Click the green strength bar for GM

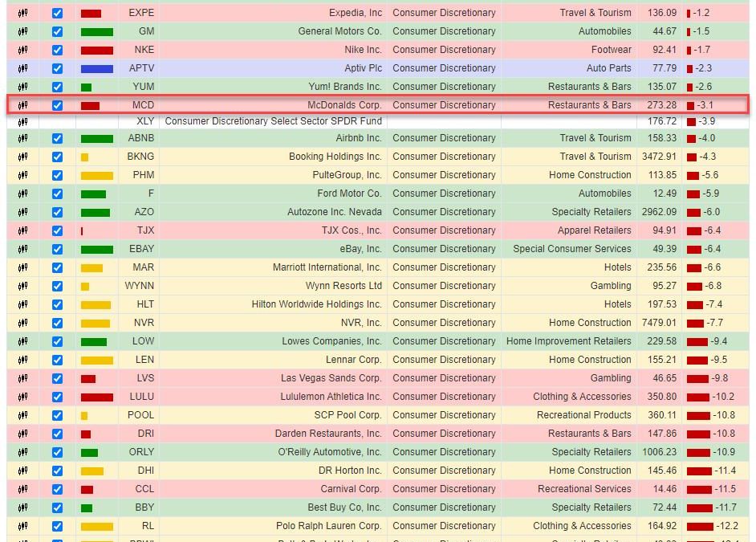[97, 32]
